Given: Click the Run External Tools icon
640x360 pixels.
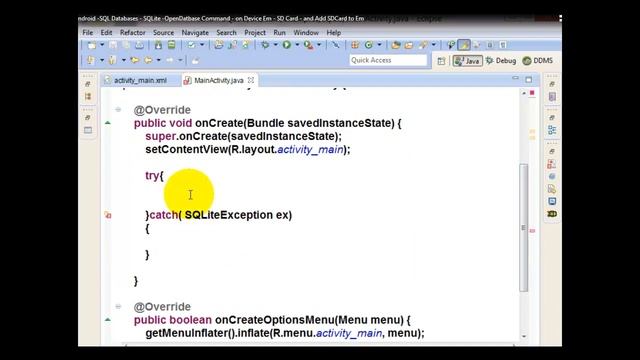Looking at the screenshot, I should pos(309,45).
